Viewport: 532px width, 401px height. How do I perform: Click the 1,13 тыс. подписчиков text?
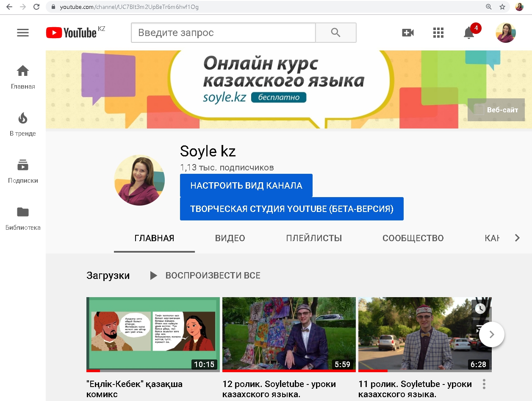coord(227,167)
